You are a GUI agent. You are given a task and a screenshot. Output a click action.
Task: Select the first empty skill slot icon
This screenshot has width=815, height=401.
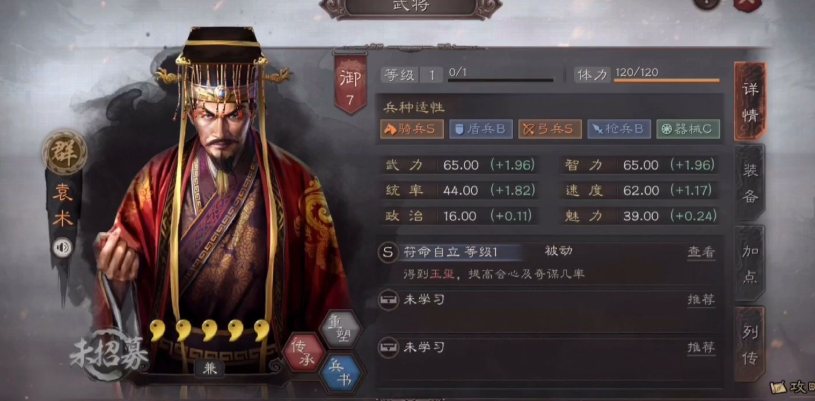tap(388, 300)
